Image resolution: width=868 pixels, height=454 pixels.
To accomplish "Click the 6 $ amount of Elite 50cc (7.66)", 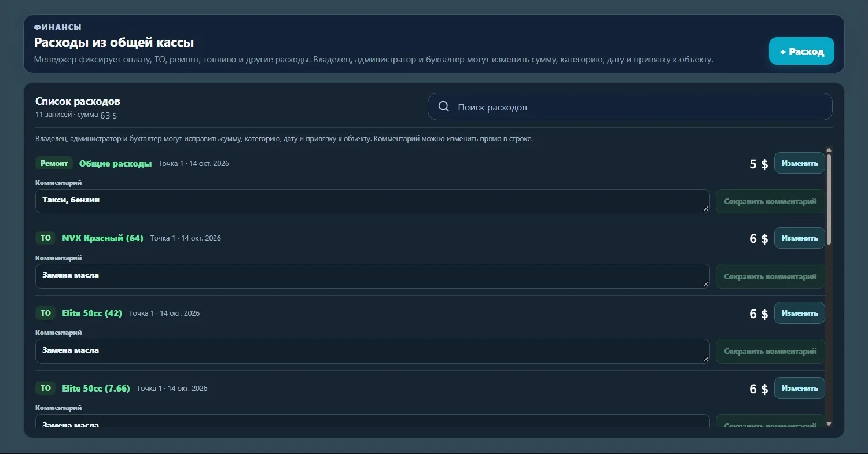I will tap(759, 389).
